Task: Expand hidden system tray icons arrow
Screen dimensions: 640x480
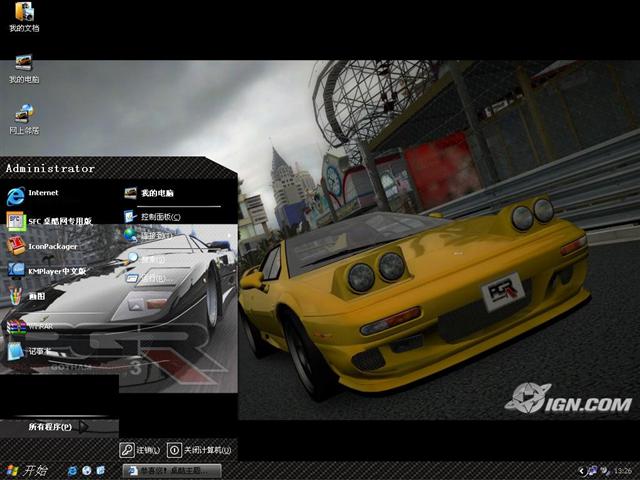Action: click(580, 470)
